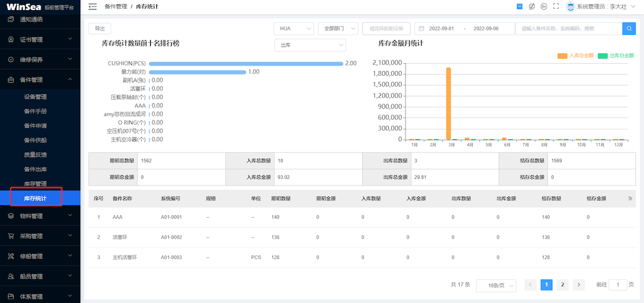Click the 暴力熊(对) ranking bar
The width and height of the screenshot is (644, 303).
click(x=197, y=72)
